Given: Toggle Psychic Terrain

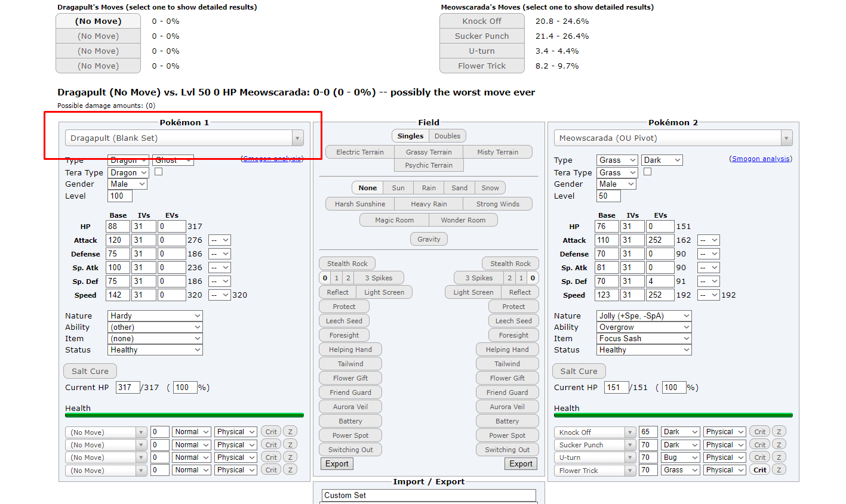Looking at the screenshot, I should tap(429, 165).
